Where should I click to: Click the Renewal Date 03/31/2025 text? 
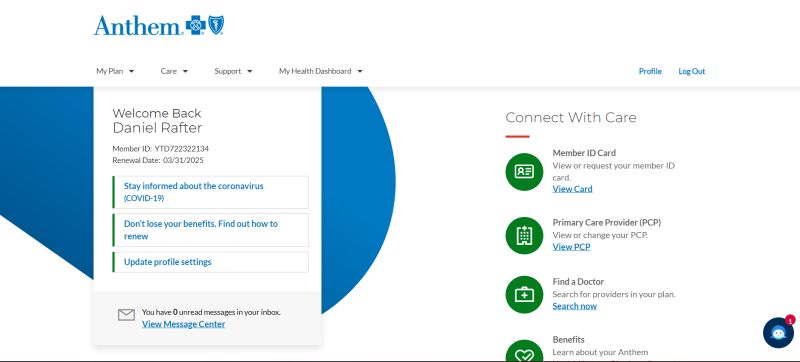pos(158,160)
